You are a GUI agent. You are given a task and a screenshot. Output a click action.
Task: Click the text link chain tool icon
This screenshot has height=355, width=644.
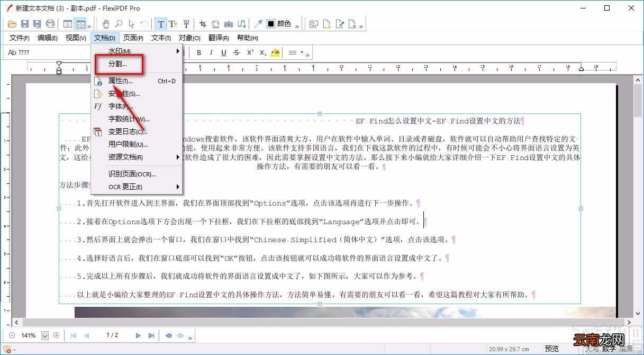point(242,24)
